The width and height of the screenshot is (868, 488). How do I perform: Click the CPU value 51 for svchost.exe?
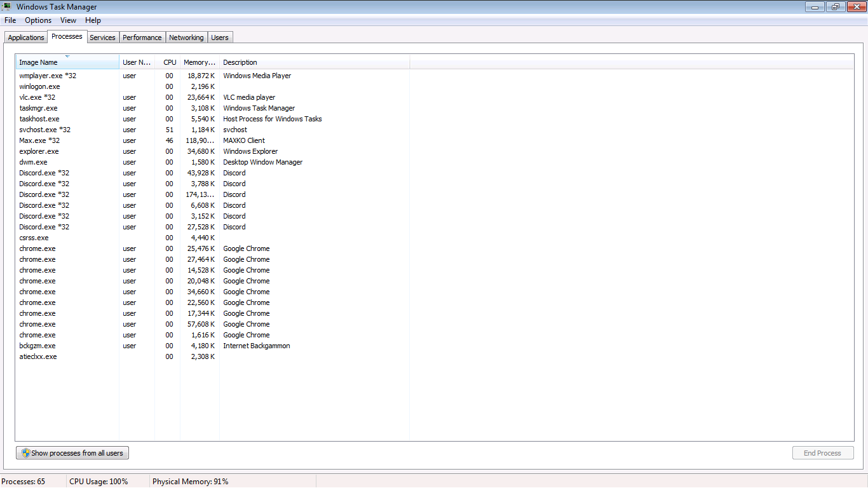point(169,130)
